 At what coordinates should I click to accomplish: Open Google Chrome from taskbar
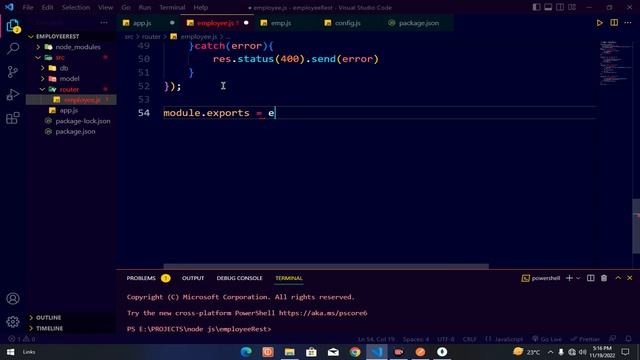click(355, 352)
